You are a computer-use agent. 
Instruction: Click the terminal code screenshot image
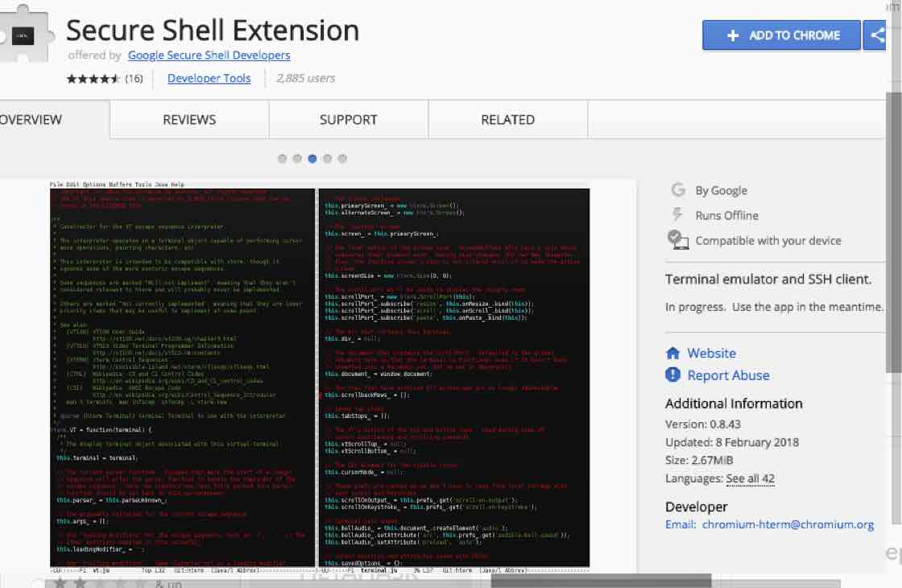pos(320,378)
